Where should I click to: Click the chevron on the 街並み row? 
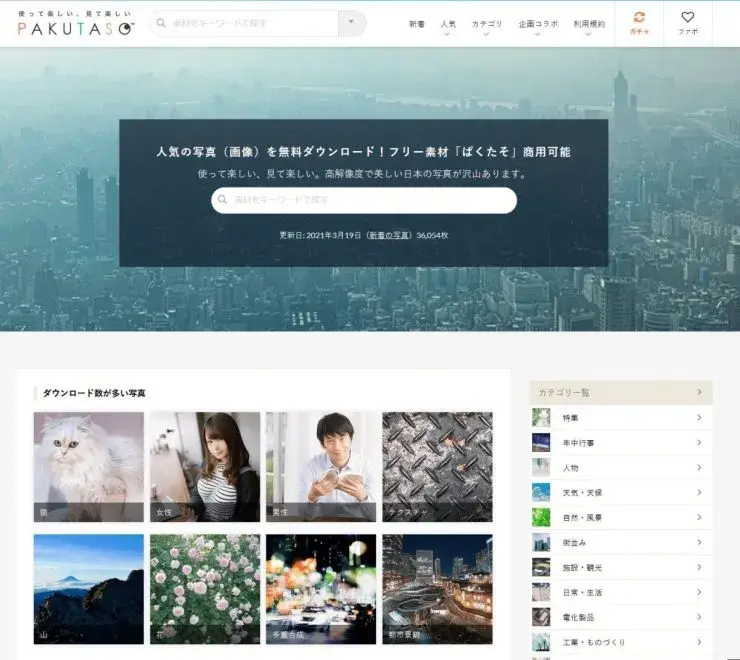pos(699,542)
